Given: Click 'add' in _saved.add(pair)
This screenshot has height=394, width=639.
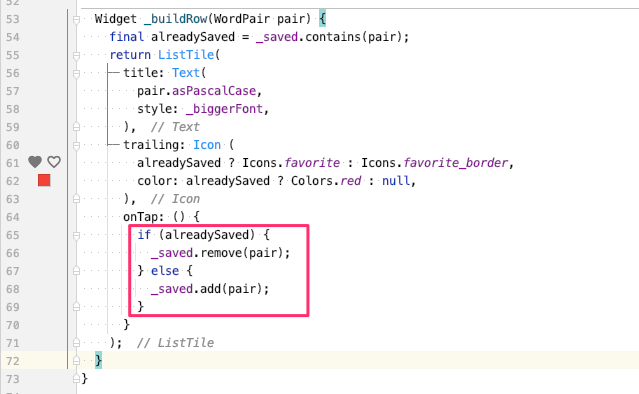Looking at the screenshot, I should (210, 289).
